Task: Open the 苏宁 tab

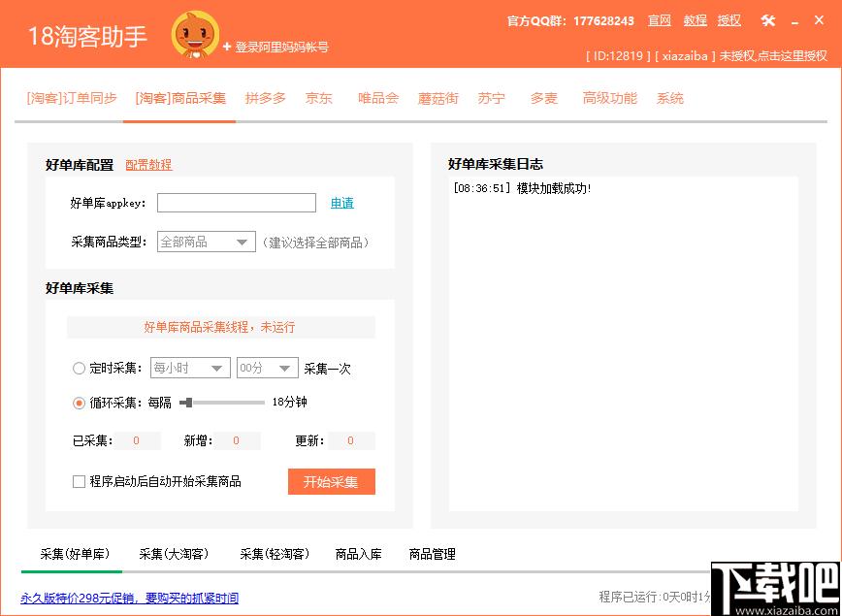Action: (x=492, y=98)
